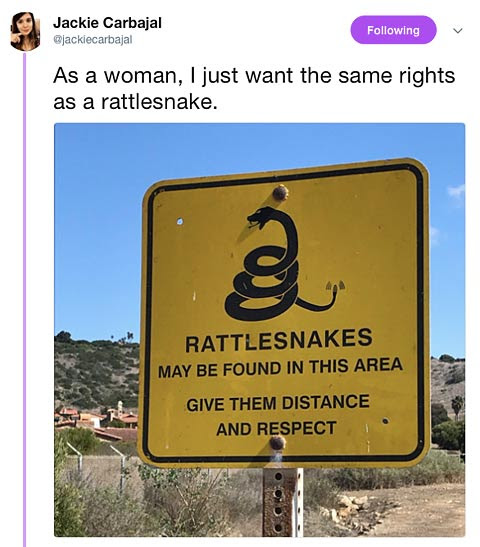The height and width of the screenshot is (547, 480).
Task: Click the RATTLESNAKES heading on the sign
Action: point(278,340)
